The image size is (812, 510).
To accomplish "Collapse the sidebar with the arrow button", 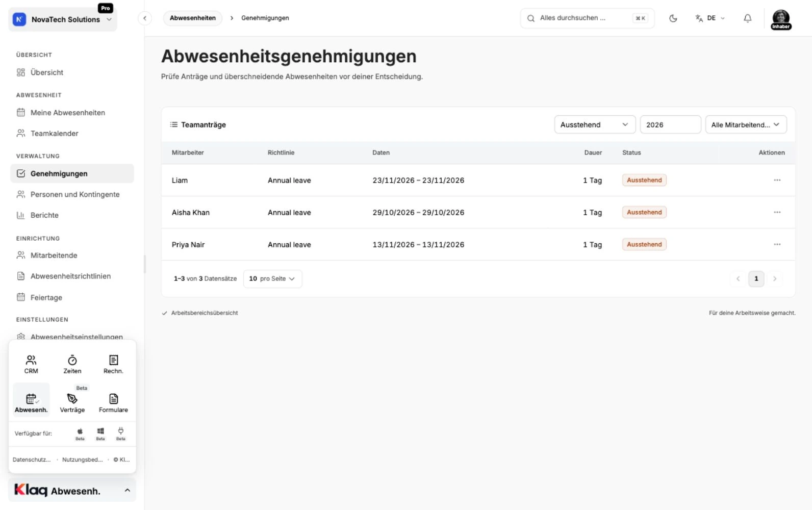I will (x=145, y=18).
